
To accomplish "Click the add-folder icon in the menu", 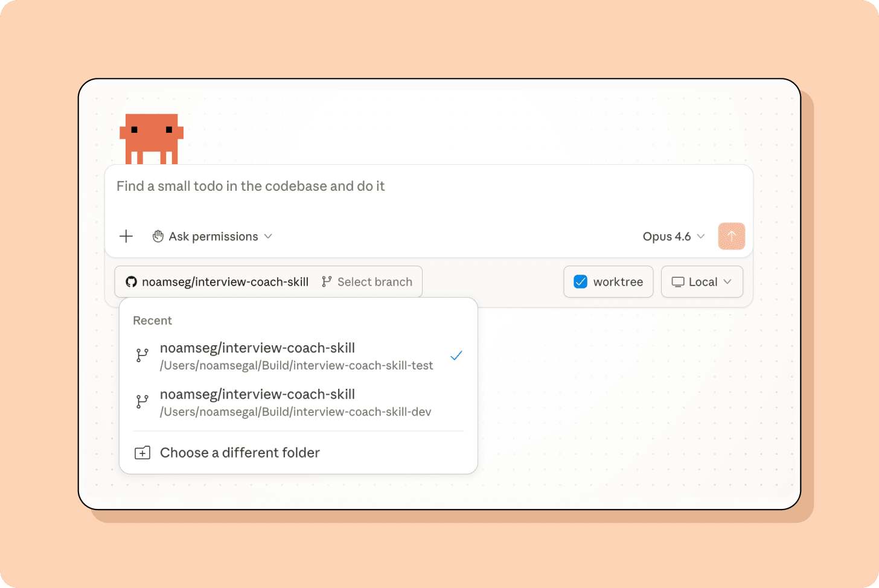I will coord(142,453).
